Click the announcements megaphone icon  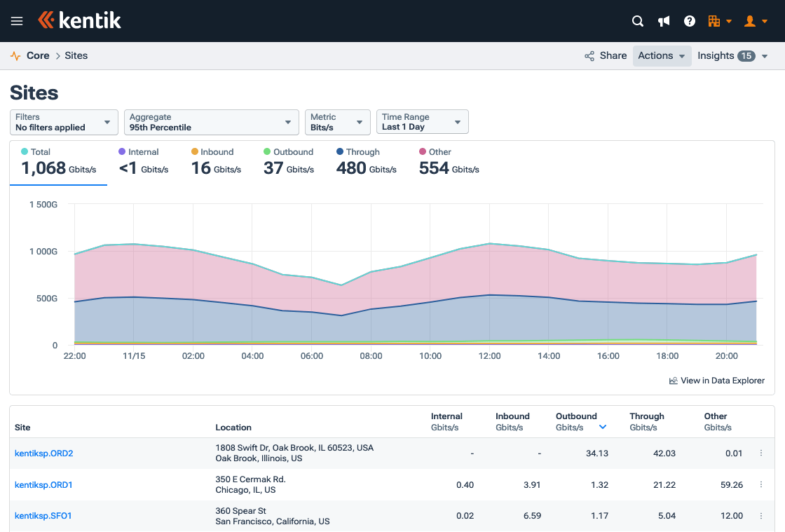pyautogui.click(x=664, y=21)
